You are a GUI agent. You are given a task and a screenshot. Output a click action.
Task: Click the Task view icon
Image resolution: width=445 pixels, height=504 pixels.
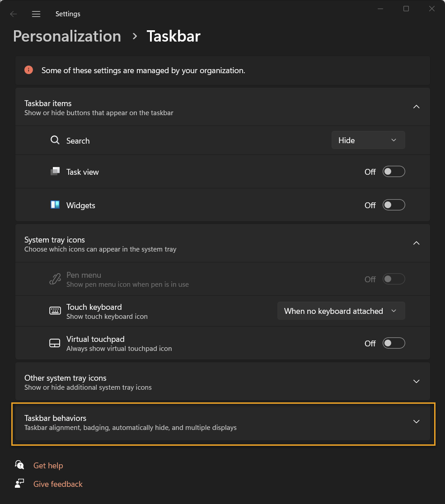pyautogui.click(x=55, y=172)
